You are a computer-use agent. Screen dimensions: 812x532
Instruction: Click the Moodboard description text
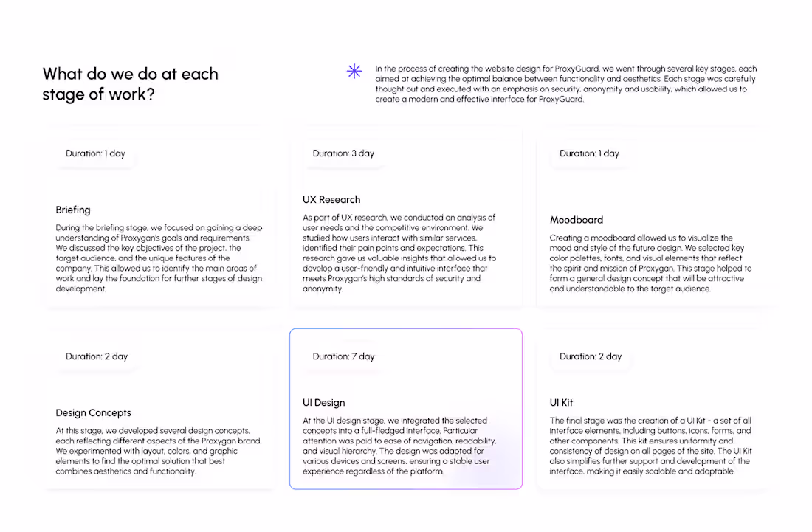647,263
